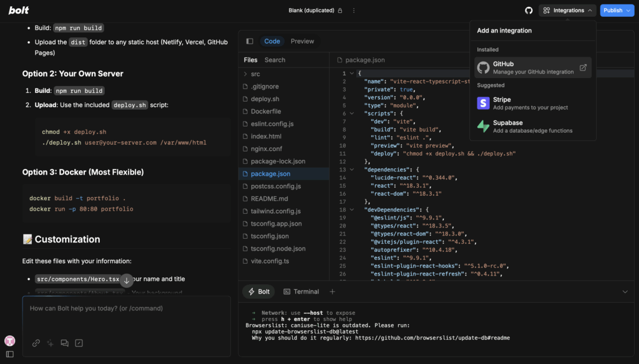Click the scroll-to-bottom arrow button in chat
The height and width of the screenshot is (364, 639).
(x=126, y=280)
